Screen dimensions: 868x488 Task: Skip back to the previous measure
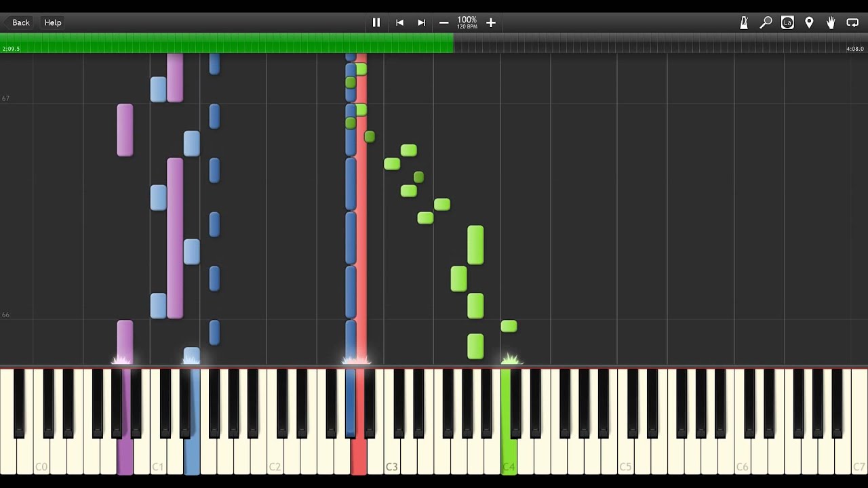tap(399, 22)
